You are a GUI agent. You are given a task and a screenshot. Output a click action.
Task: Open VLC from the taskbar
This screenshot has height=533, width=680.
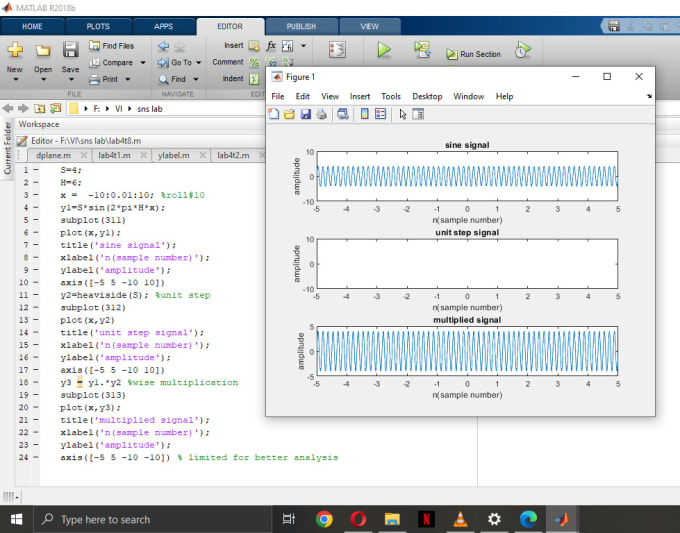click(460, 519)
